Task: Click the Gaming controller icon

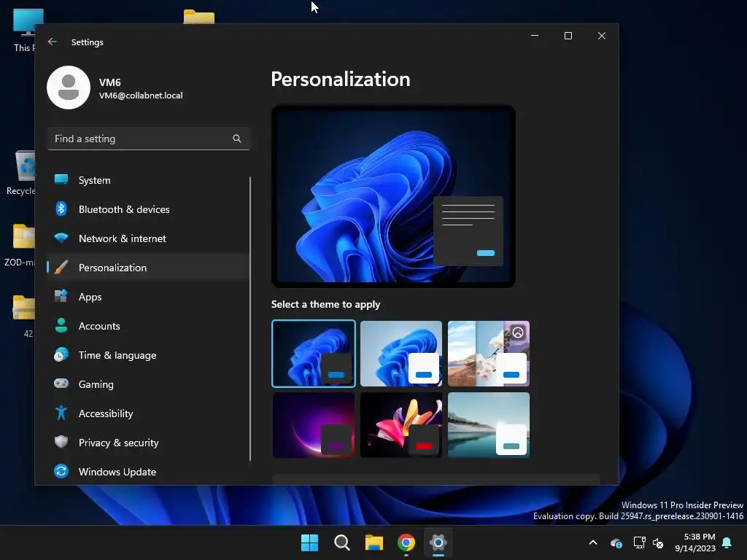Action: pyautogui.click(x=61, y=384)
